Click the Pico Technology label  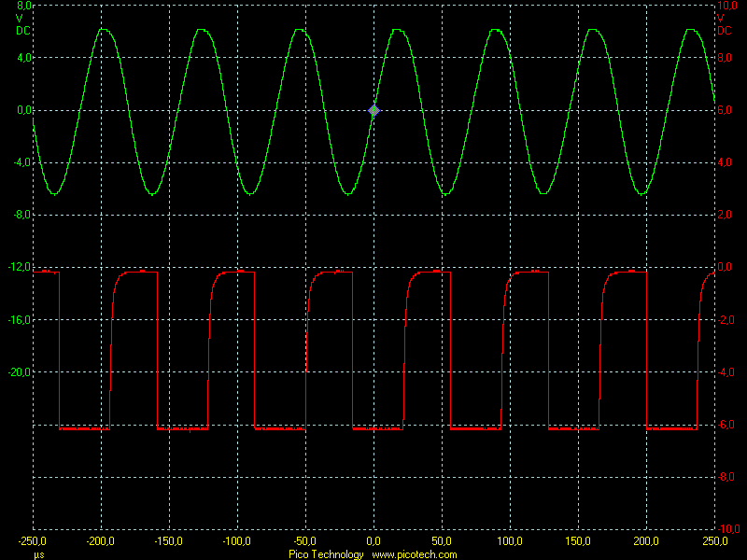[327, 554]
